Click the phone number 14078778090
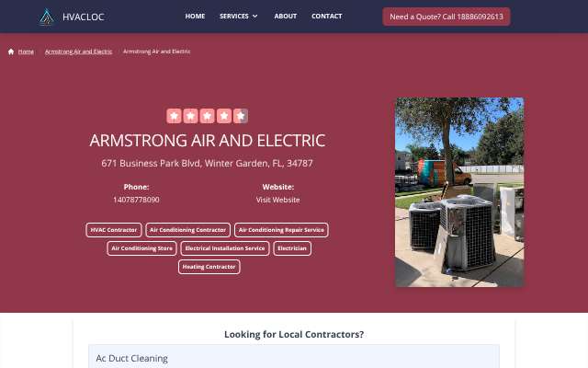Screen dimensions: 588x368 [136, 200]
